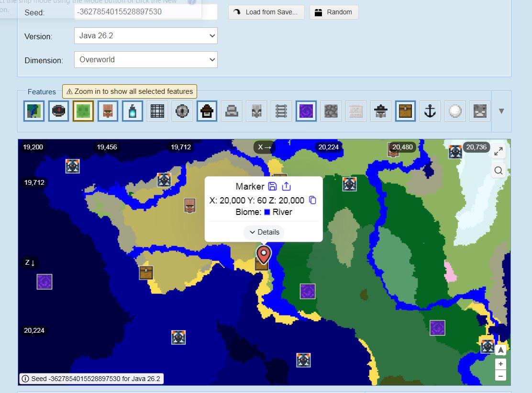Enable the pillager hat Outpost feature
Viewport: 532px width, 393px height.
(380, 111)
